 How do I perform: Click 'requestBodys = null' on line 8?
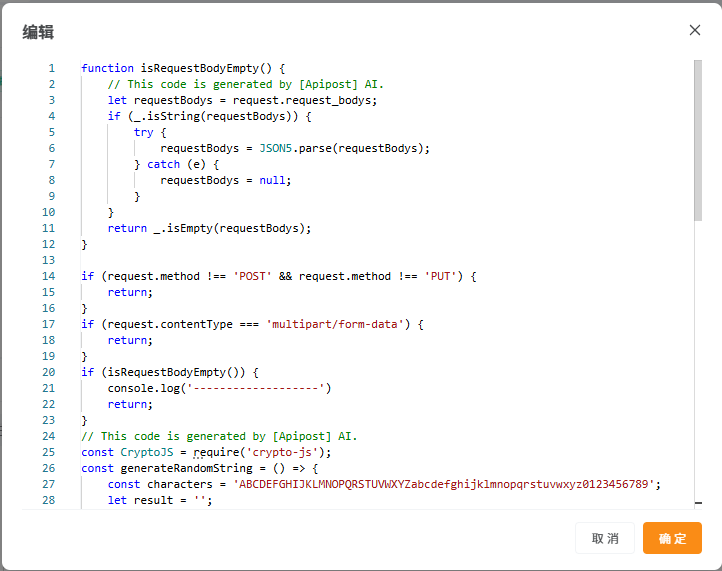224,180
